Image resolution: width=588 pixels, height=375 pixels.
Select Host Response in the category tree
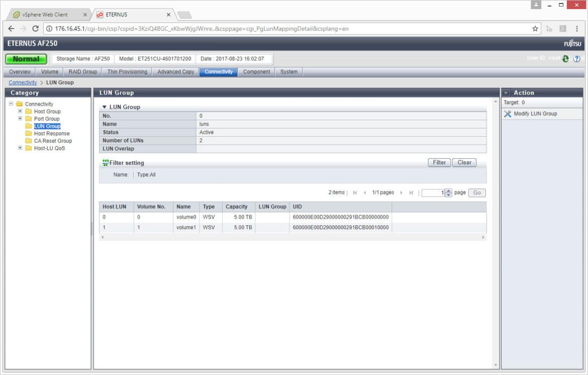(52, 134)
